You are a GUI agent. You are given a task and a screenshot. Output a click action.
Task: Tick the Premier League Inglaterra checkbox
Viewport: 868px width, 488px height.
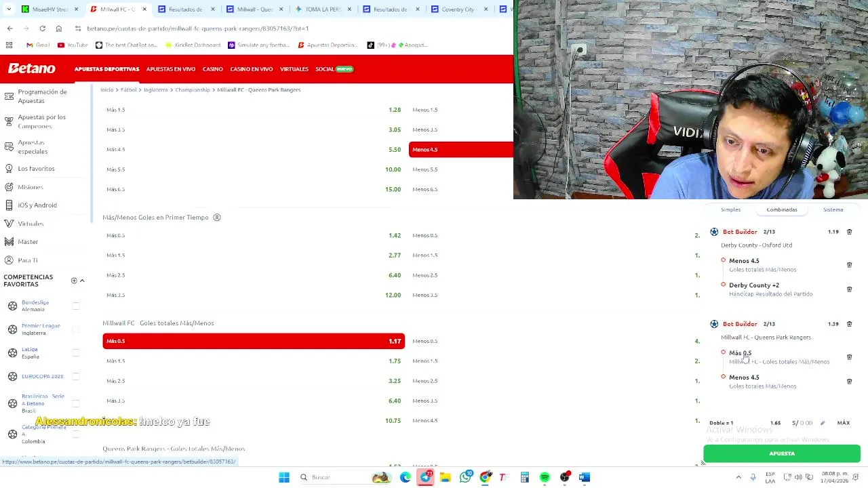tap(76, 329)
